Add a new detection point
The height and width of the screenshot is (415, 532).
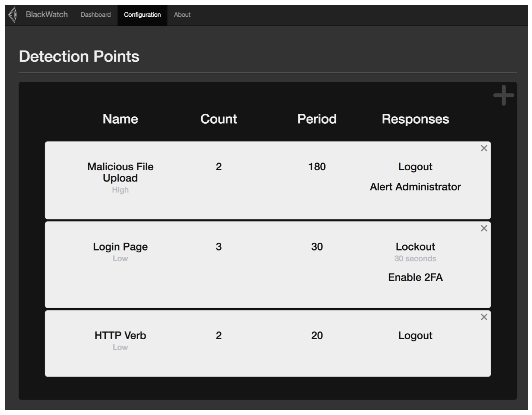point(503,95)
